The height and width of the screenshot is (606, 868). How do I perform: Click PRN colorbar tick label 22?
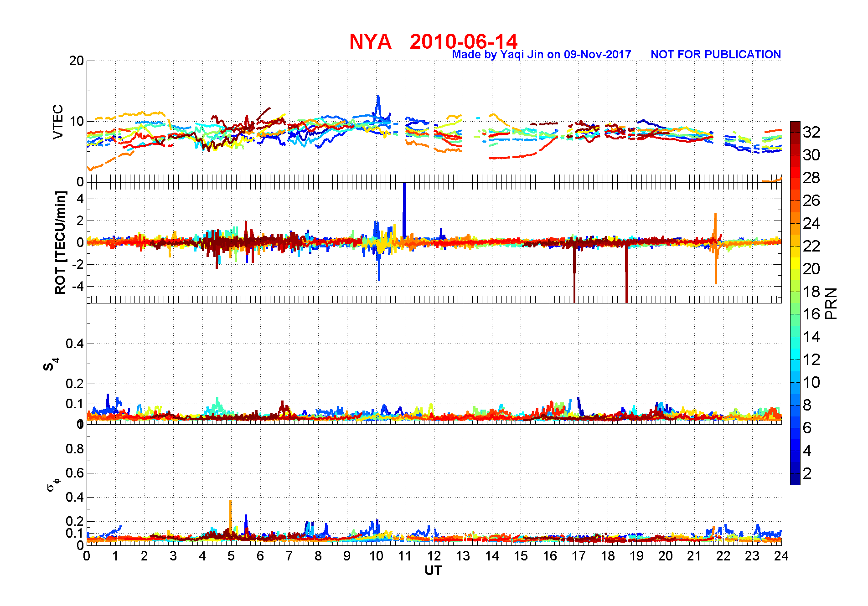click(811, 246)
